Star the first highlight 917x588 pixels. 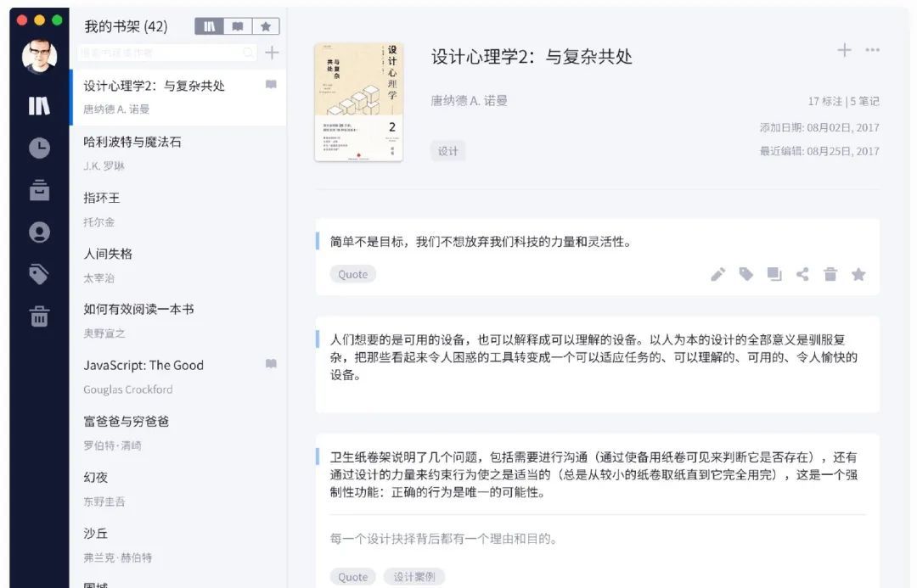(x=858, y=274)
